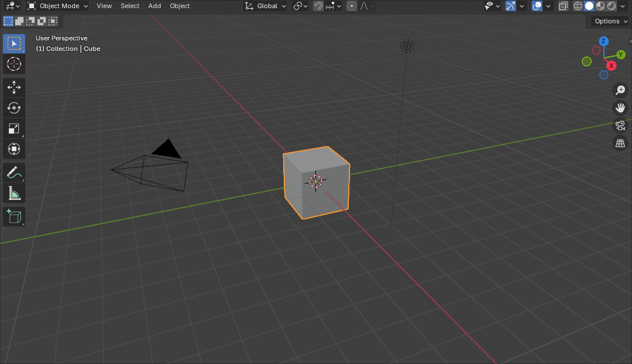
Task: Toggle X-Ray display
Action: point(563,6)
